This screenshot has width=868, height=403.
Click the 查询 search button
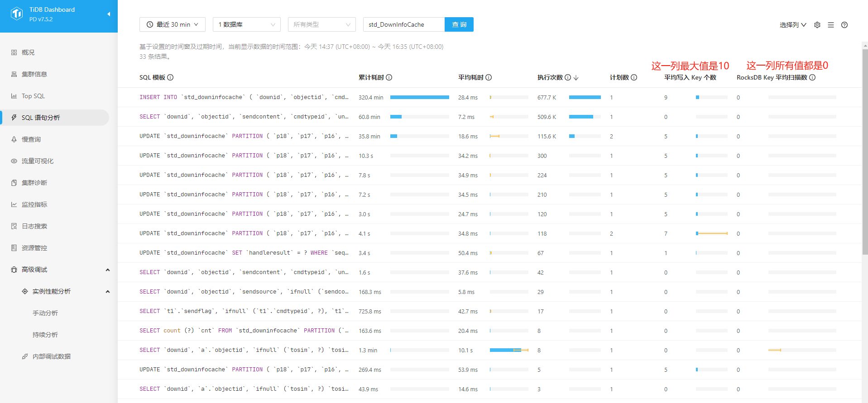pos(459,24)
